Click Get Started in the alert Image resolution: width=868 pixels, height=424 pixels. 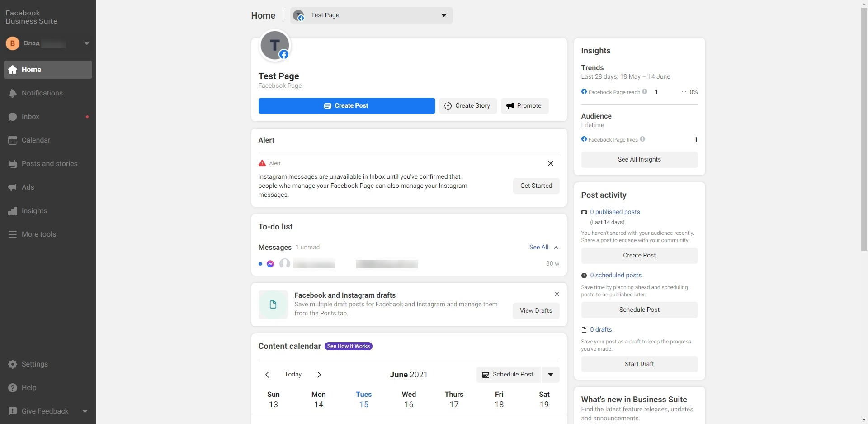tap(536, 186)
